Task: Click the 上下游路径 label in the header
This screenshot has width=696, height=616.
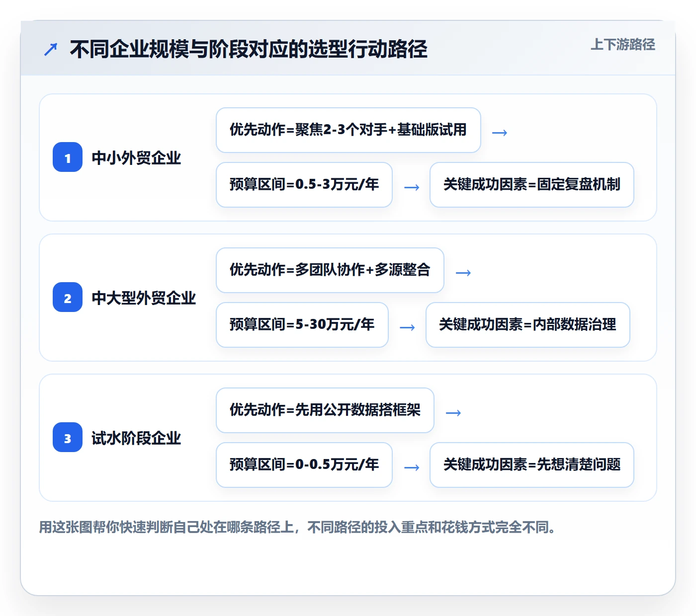Action: click(622, 45)
